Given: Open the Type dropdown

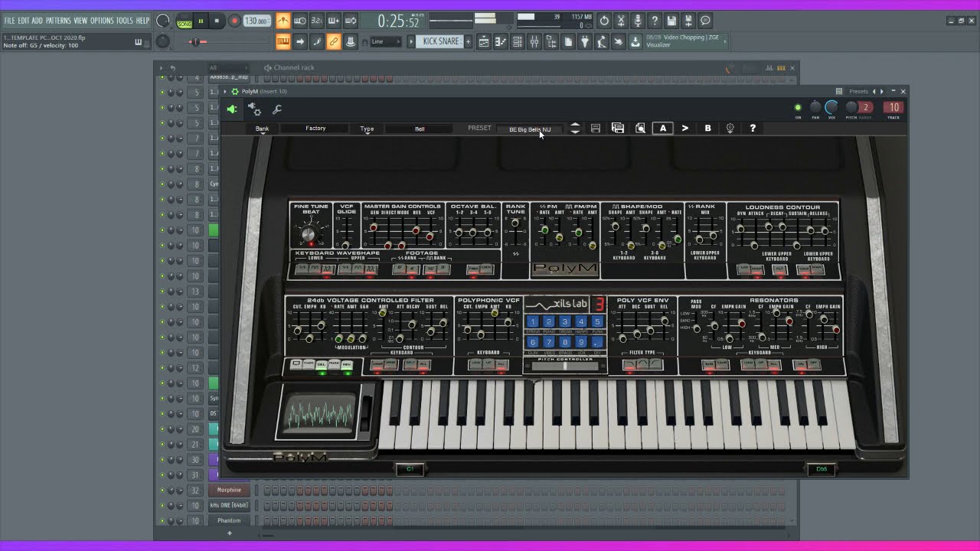Looking at the screenshot, I should pos(367,129).
